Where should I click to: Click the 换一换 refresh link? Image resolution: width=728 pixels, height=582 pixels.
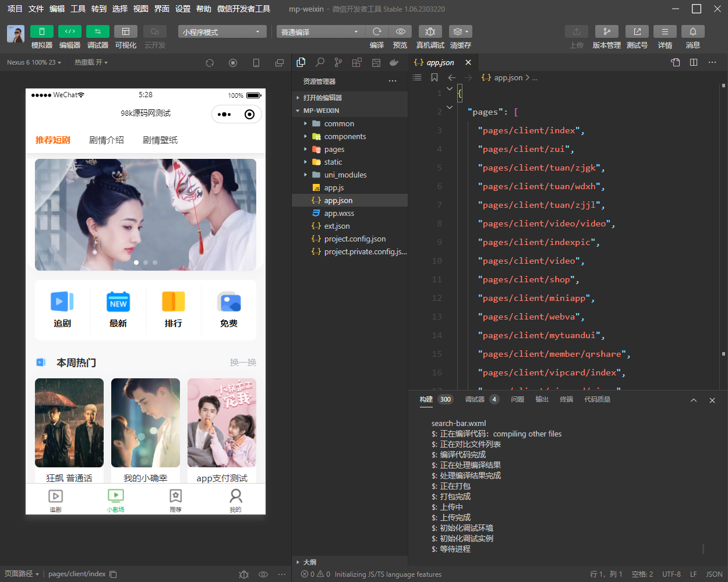tap(243, 363)
